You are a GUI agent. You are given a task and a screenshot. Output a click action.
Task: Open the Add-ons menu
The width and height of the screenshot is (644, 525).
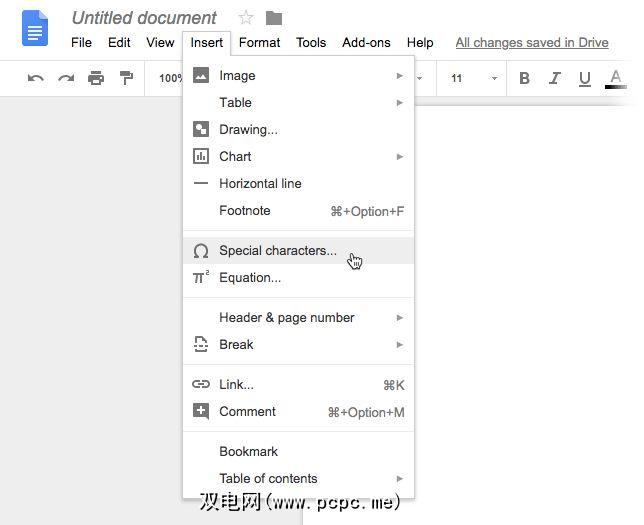(x=366, y=42)
